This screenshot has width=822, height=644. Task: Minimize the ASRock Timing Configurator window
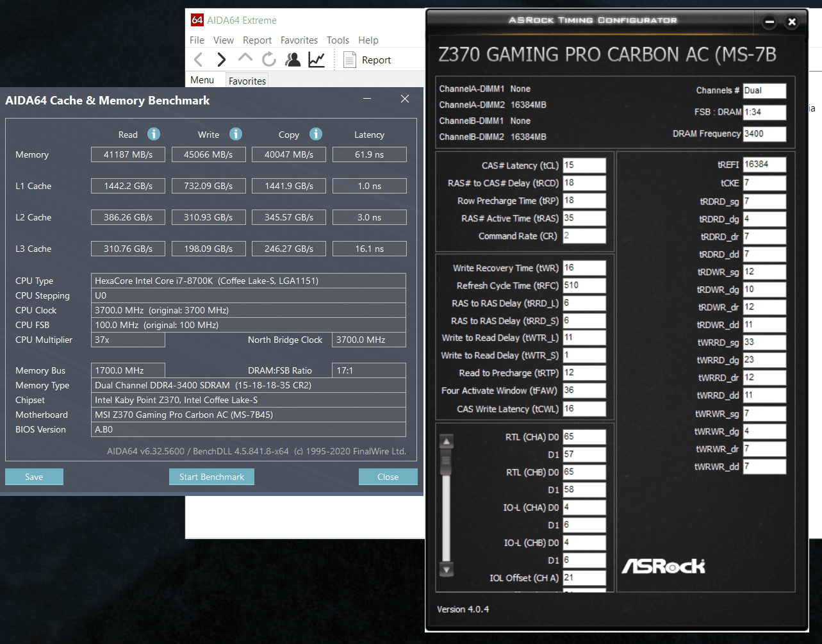click(x=770, y=22)
